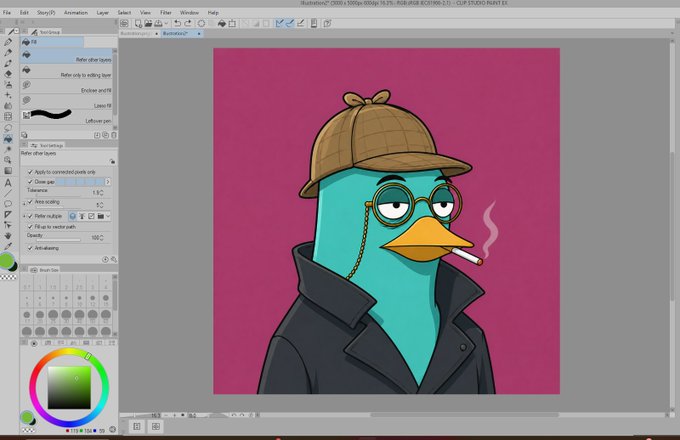The height and width of the screenshot is (440, 680).
Task: Click the CLIP STUDIO launcher icon in command bar
Action: [124, 23]
